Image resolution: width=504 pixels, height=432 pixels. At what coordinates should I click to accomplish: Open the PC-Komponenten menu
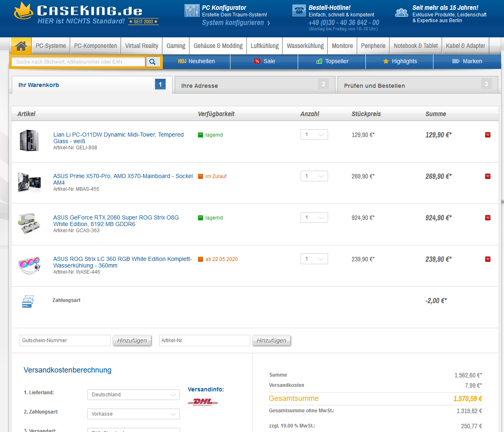pyautogui.click(x=96, y=46)
